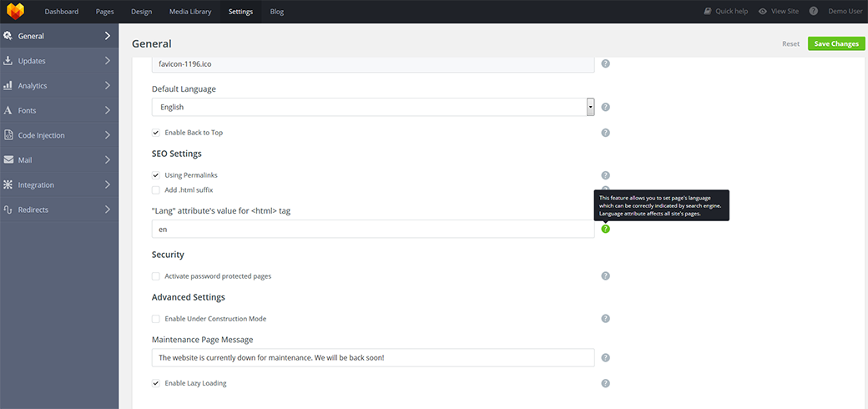The width and height of the screenshot is (868, 409).
Task: Expand the Integration sidebar section
Action: (x=58, y=184)
